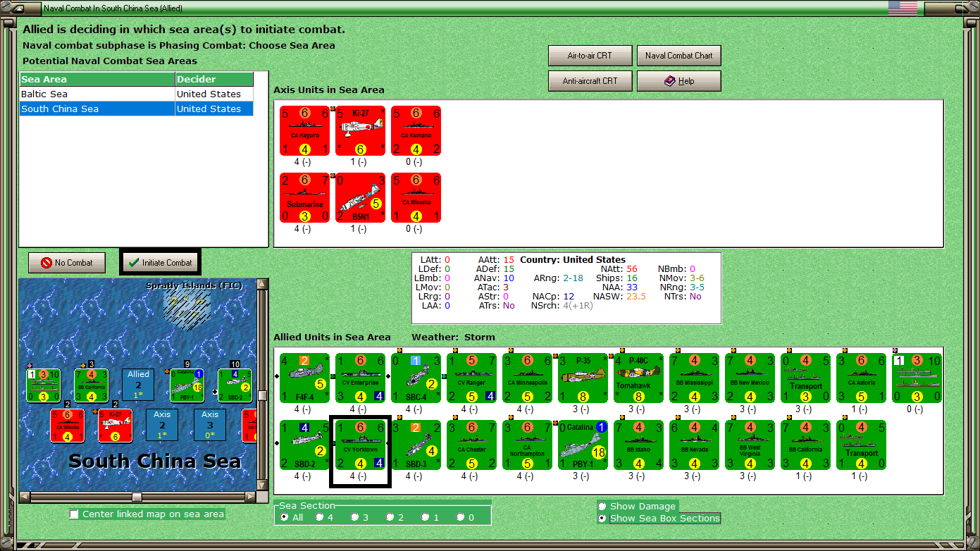Choose No Combat
The image size is (980, 551).
point(66,263)
